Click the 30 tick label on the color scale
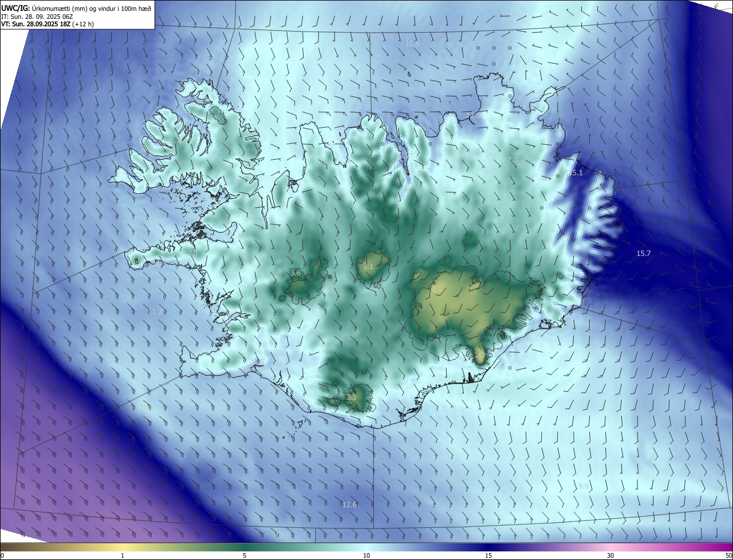Viewport: 733px width, 560px height. coord(610,555)
